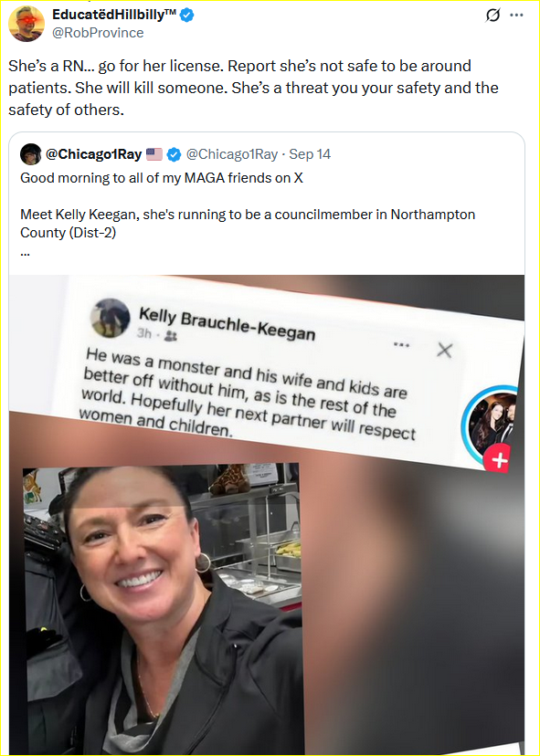Open EducatedHillbilly's profile avatar
This screenshot has width=540, height=756.
click(x=26, y=24)
